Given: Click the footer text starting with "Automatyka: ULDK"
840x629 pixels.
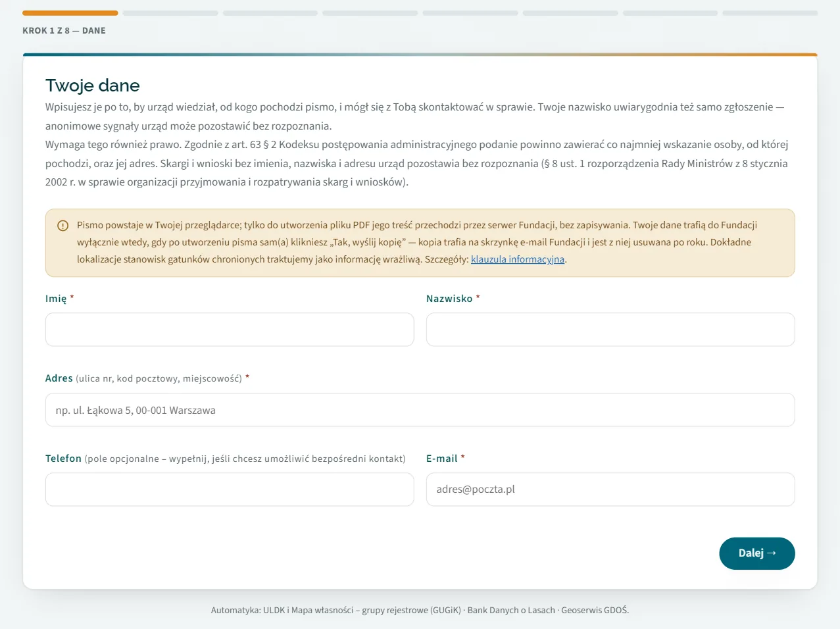Looking at the screenshot, I should [420, 610].
